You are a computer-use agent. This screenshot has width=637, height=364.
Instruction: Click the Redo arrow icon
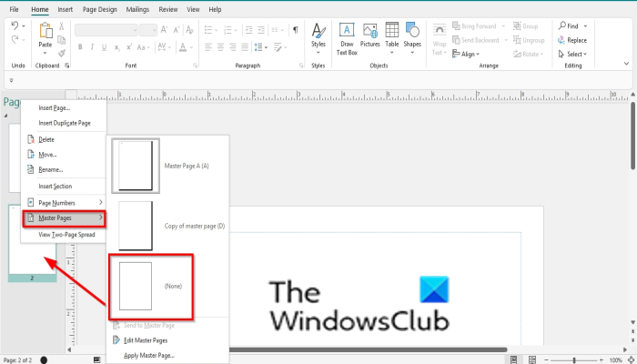[15, 39]
